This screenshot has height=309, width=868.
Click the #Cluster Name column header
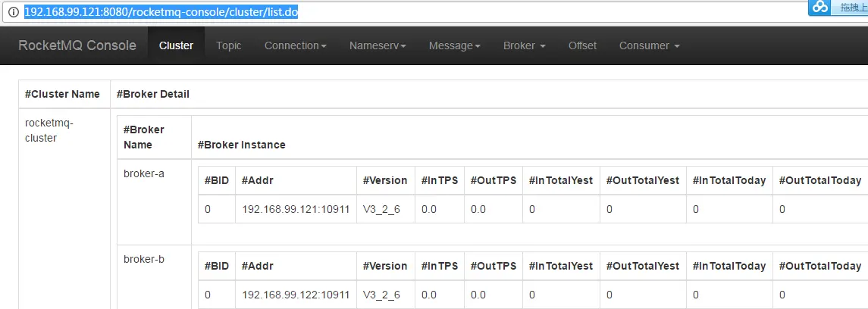(63, 94)
